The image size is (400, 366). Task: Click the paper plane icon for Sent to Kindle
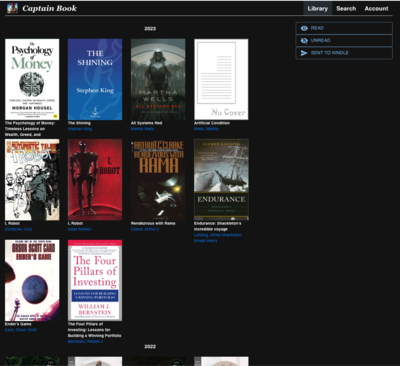point(304,53)
